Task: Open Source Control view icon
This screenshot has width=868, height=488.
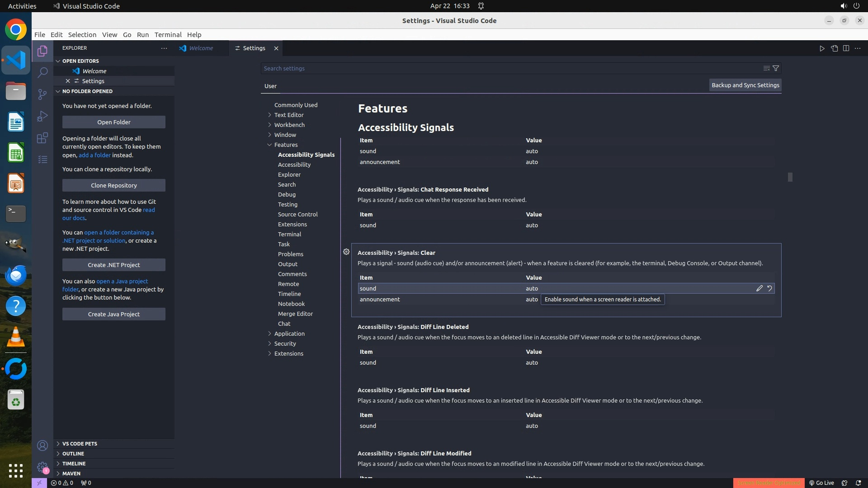Action: [42, 94]
